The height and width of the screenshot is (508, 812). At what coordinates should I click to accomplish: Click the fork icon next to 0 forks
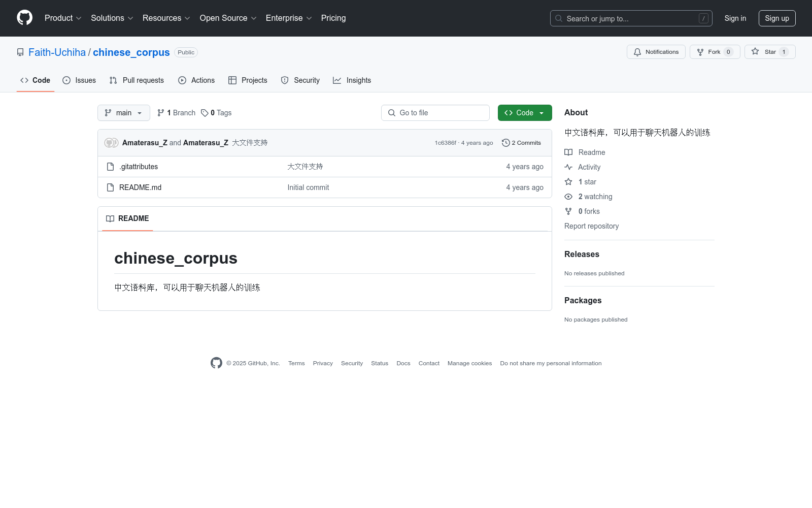[568, 211]
